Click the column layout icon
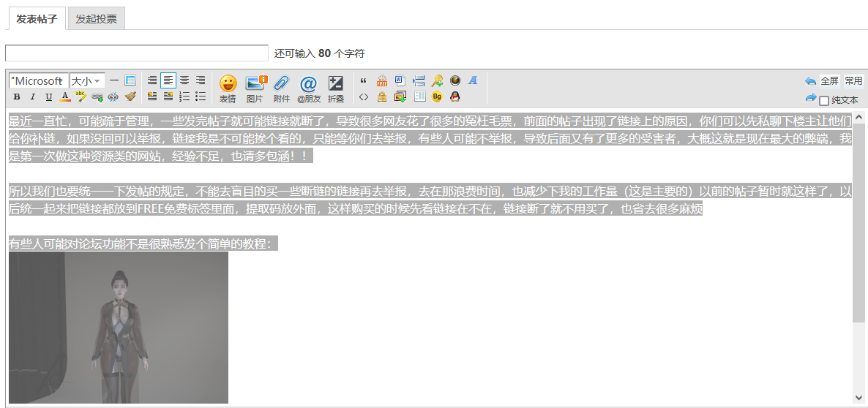The width and height of the screenshot is (868, 408). [419, 97]
